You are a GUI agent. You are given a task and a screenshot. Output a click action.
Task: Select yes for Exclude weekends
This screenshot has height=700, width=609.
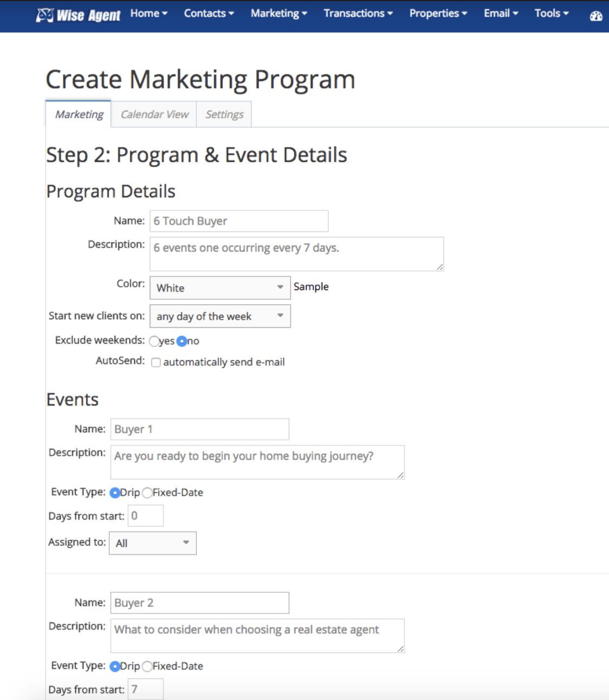(155, 341)
